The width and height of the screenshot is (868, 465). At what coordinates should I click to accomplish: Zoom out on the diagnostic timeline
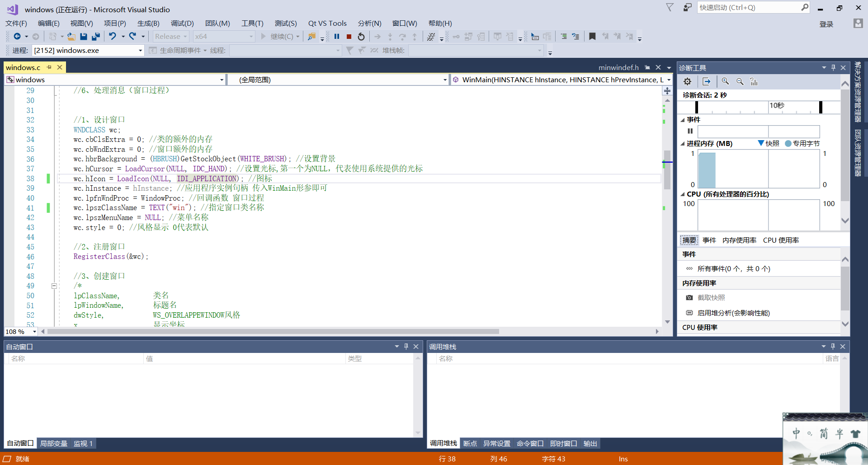740,81
